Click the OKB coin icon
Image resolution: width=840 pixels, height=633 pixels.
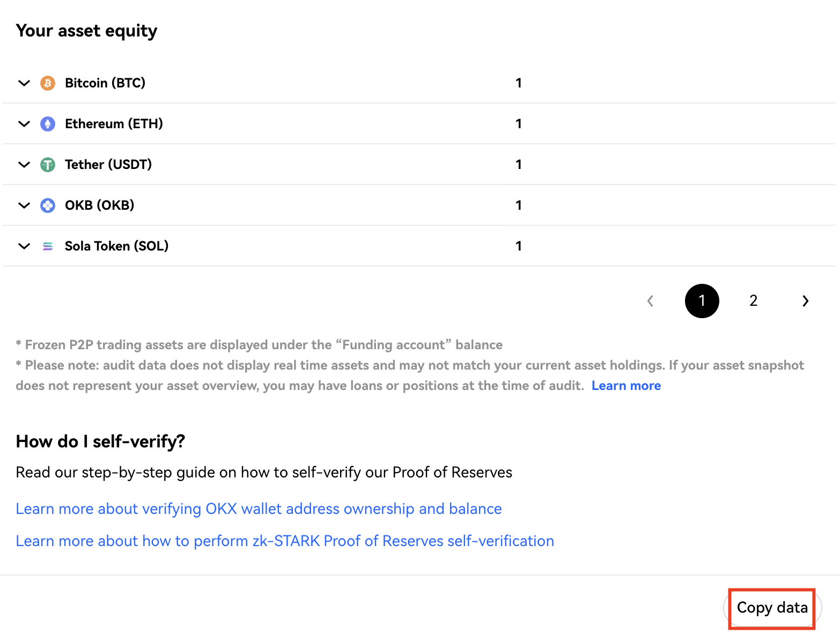tap(48, 205)
